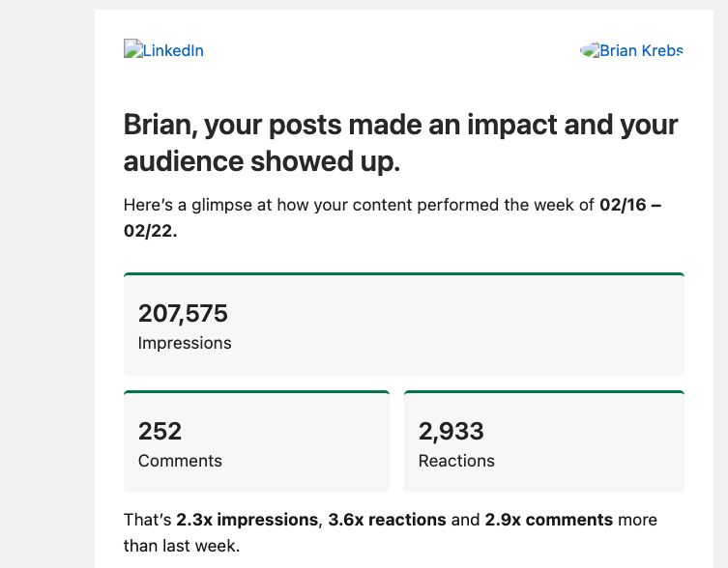Image resolution: width=728 pixels, height=568 pixels.
Task: Select the Comments label in the left card
Action: click(x=180, y=461)
